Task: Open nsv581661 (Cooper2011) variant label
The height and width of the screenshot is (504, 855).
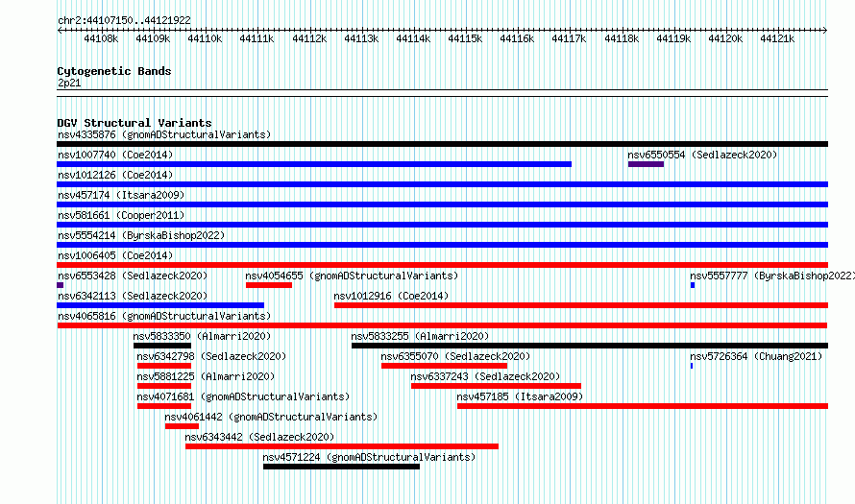Action: (x=121, y=215)
